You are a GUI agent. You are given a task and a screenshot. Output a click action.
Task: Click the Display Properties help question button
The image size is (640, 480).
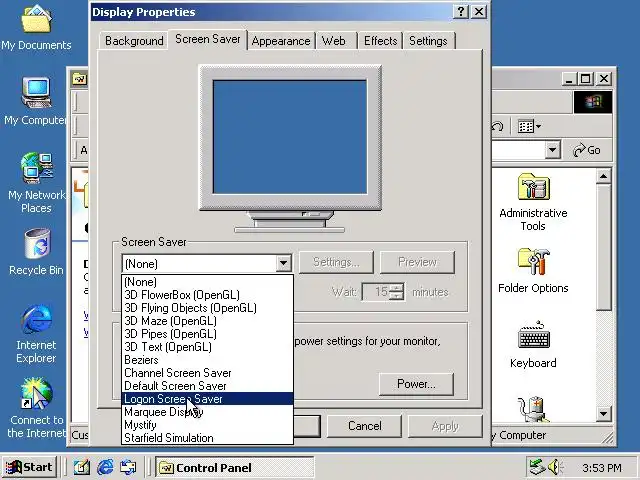coord(461,12)
